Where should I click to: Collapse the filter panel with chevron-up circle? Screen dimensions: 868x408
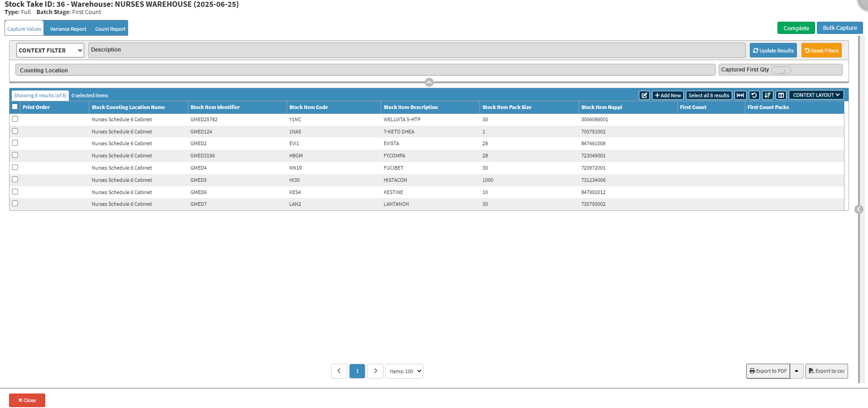429,82
